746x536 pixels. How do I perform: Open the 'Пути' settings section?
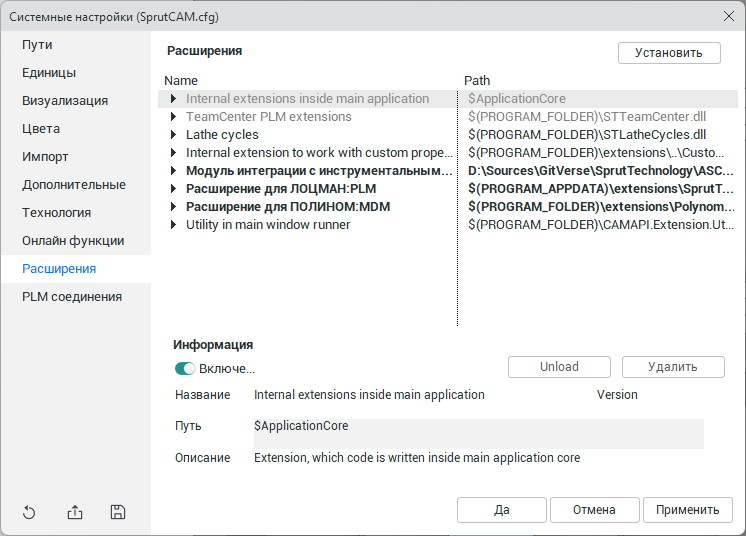(x=38, y=45)
